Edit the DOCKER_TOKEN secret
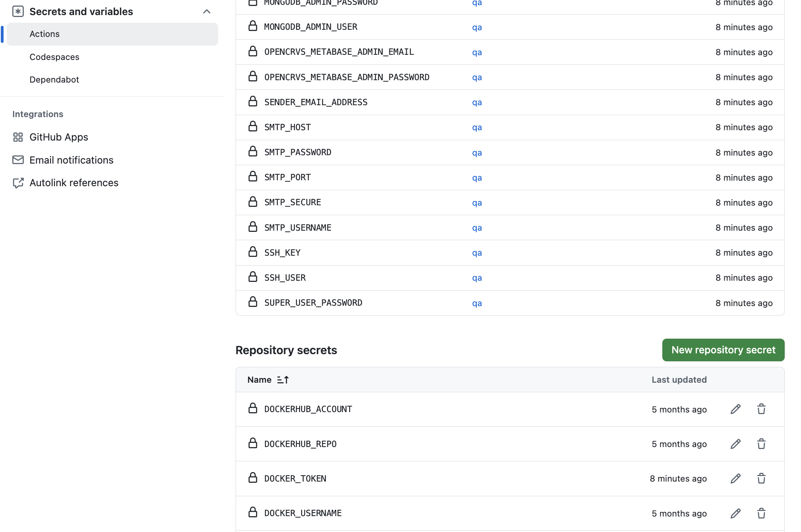Screen dimensions: 801x532 click(x=735, y=478)
